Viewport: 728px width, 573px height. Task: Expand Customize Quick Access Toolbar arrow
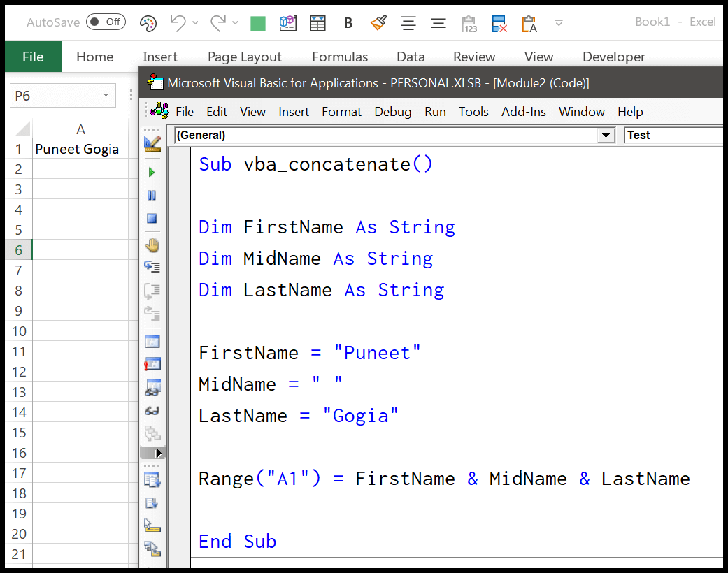tap(559, 23)
